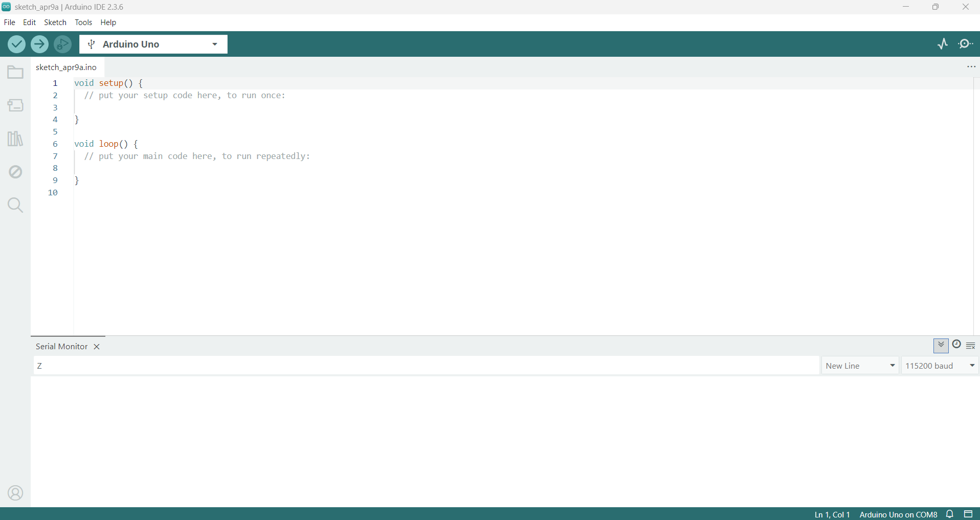Image resolution: width=980 pixels, height=520 pixels.
Task: Open the Serial Plotter icon
Action: 943,44
